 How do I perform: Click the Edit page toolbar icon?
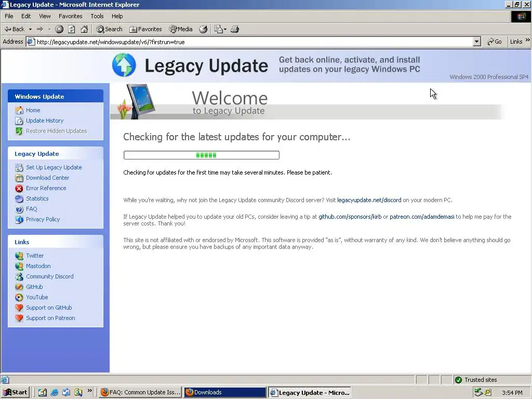(220, 29)
